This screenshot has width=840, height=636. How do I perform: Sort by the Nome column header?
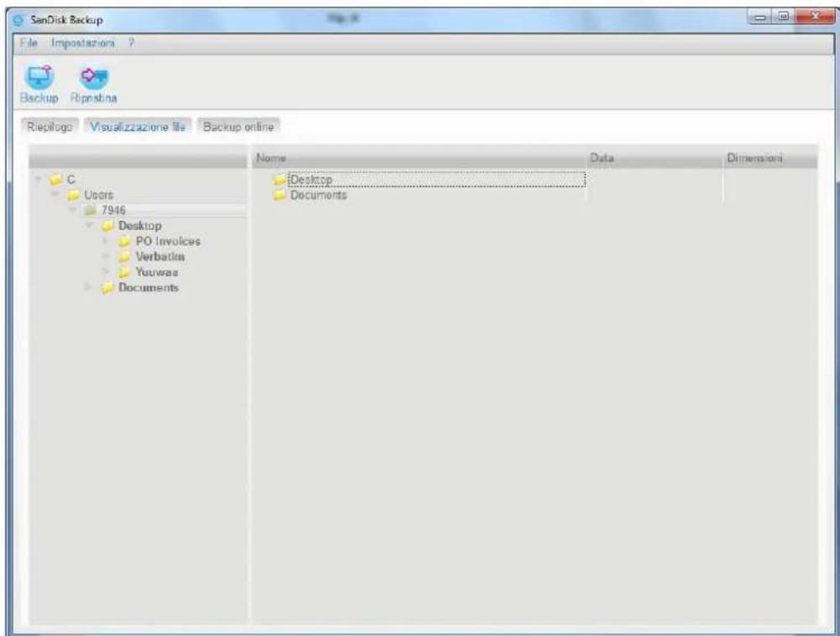tap(419, 158)
